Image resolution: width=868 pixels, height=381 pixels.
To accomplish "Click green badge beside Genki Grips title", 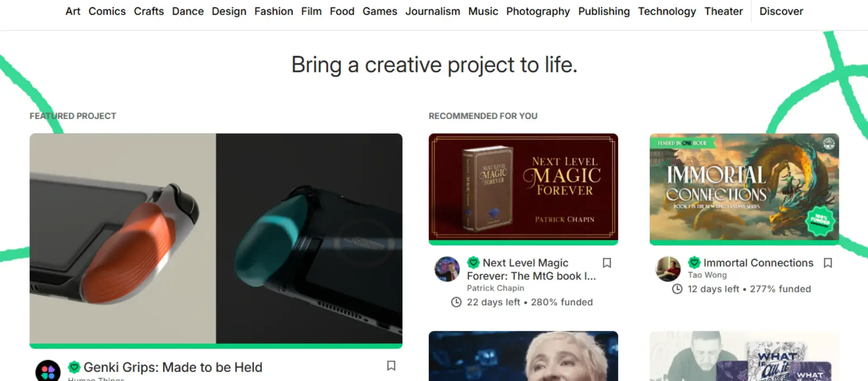I will coord(74,367).
